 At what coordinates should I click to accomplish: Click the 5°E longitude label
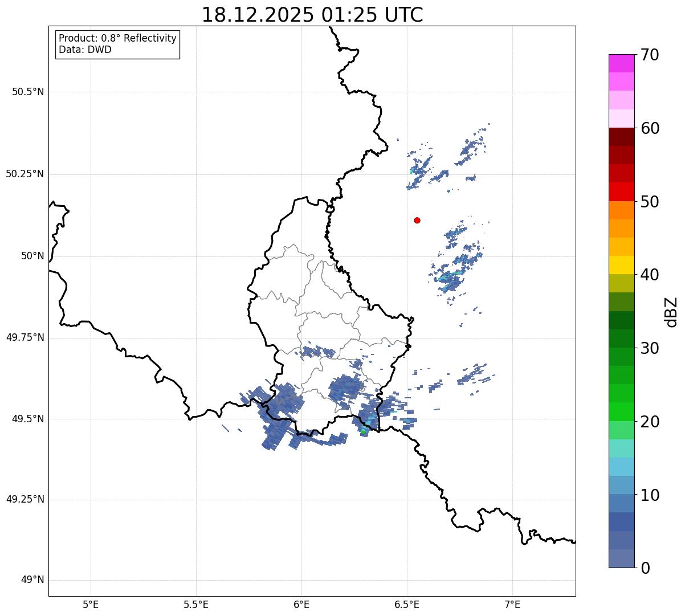coord(91,604)
